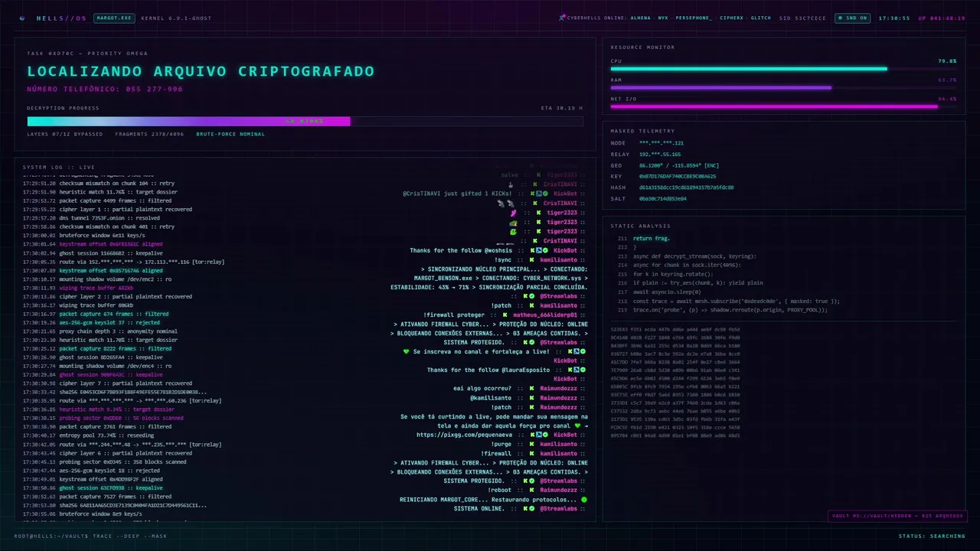This screenshot has height=551, width=980.
Task: Click 'BRUTE-FORCE NOMINAL' status text
Action: (230, 134)
